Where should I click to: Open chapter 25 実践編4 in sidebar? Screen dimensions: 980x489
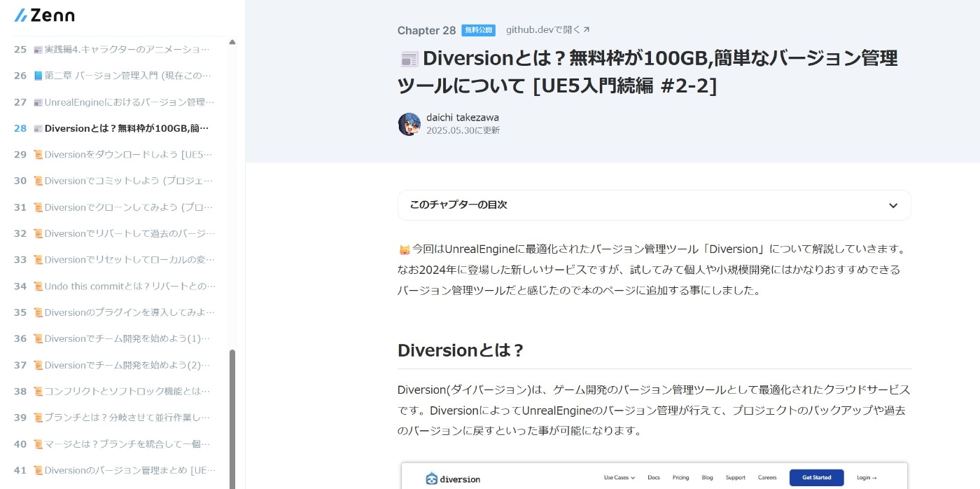pyautogui.click(x=112, y=49)
